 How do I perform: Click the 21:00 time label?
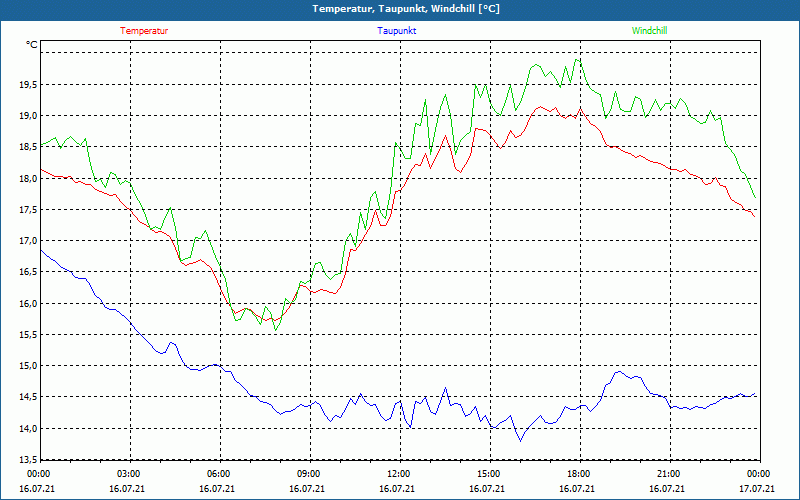[668, 474]
